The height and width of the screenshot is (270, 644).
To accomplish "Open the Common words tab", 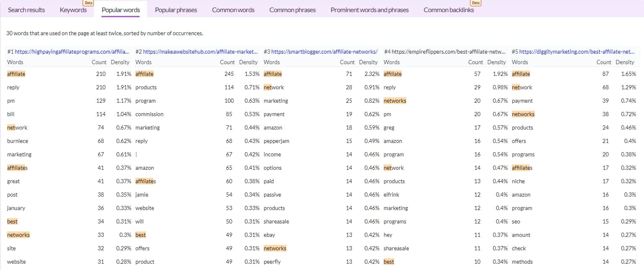I will (233, 10).
